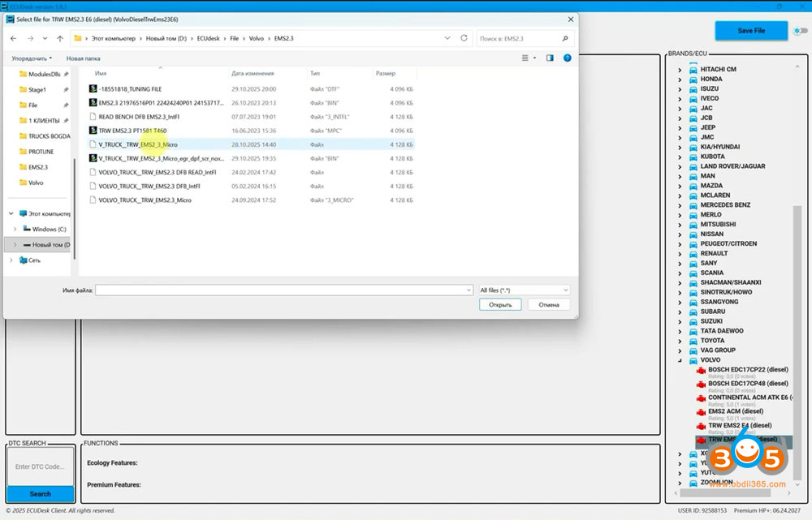Sort files by the Размер column header
This screenshot has height=520, width=812.
click(385, 74)
